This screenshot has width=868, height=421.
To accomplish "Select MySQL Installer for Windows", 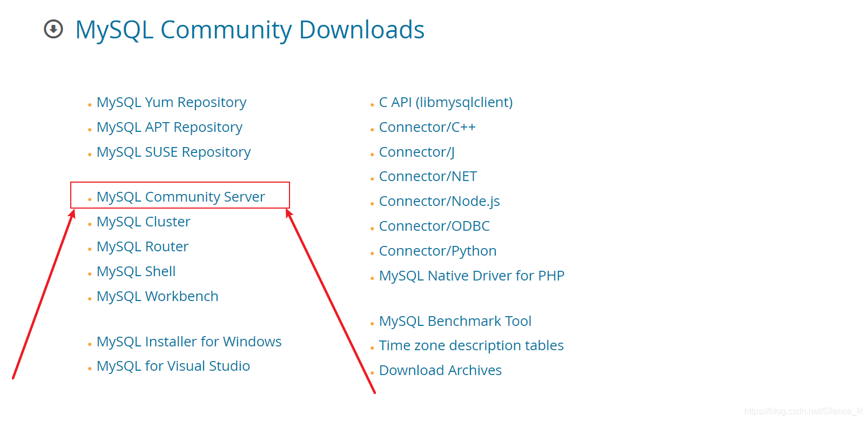I will click(189, 342).
